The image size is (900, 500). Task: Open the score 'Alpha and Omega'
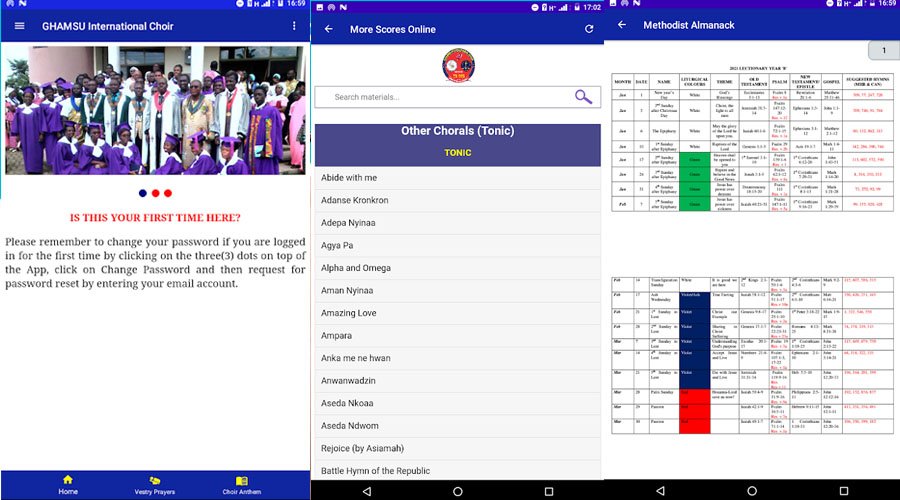coord(457,268)
